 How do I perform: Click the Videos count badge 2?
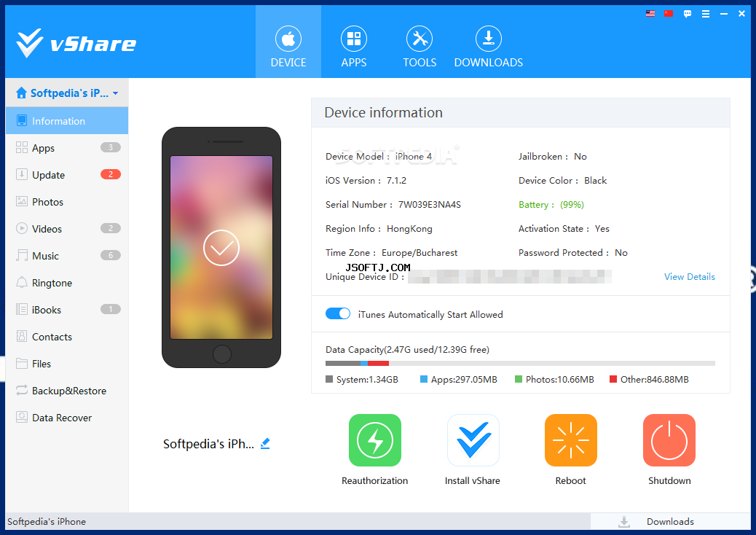click(111, 228)
